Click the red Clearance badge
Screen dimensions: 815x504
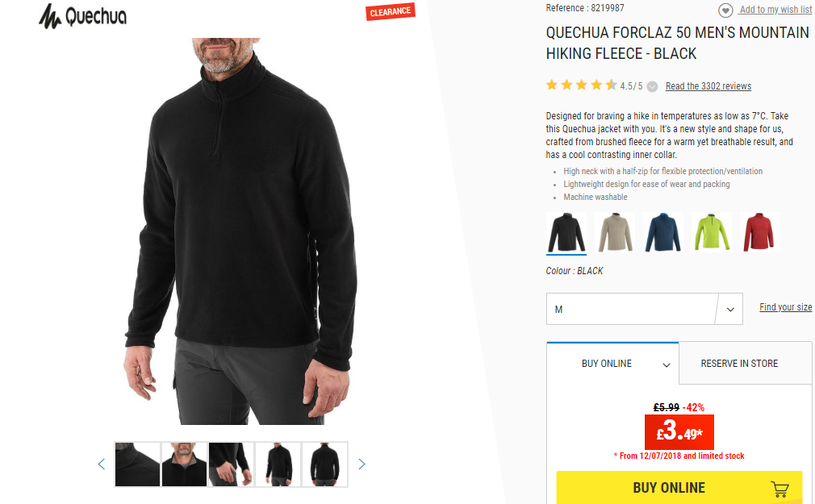coord(391,11)
